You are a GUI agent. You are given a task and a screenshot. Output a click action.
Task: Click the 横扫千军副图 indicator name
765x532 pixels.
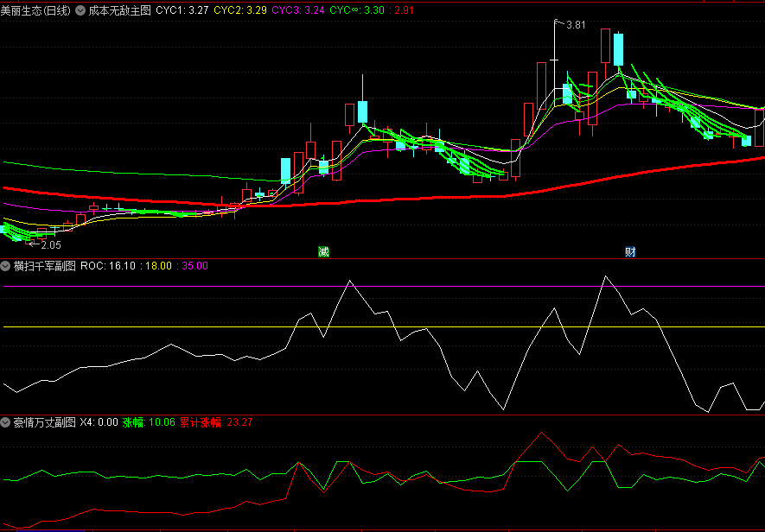[x=44, y=266]
